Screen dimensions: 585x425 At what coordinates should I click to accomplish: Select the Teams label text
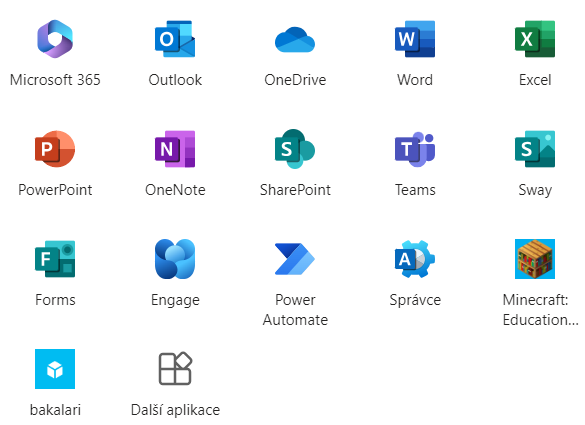pos(415,190)
